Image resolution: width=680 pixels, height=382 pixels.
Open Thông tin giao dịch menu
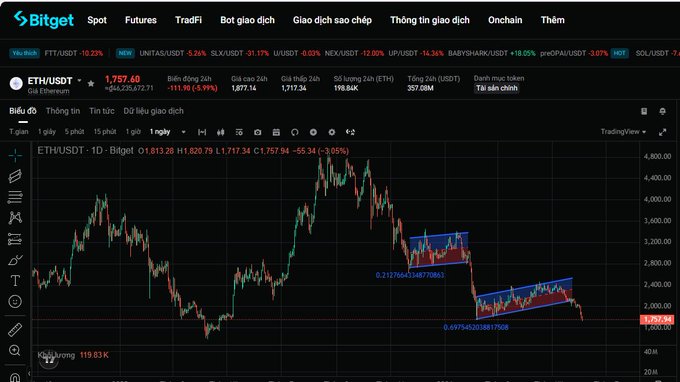click(x=430, y=20)
